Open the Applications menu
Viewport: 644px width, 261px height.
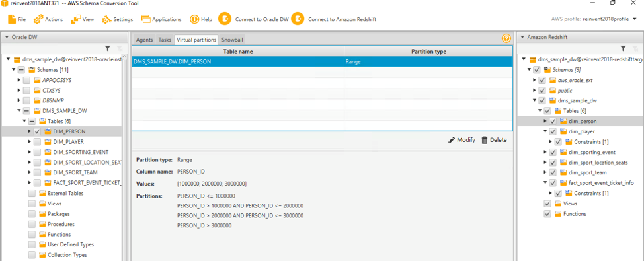[x=161, y=19]
